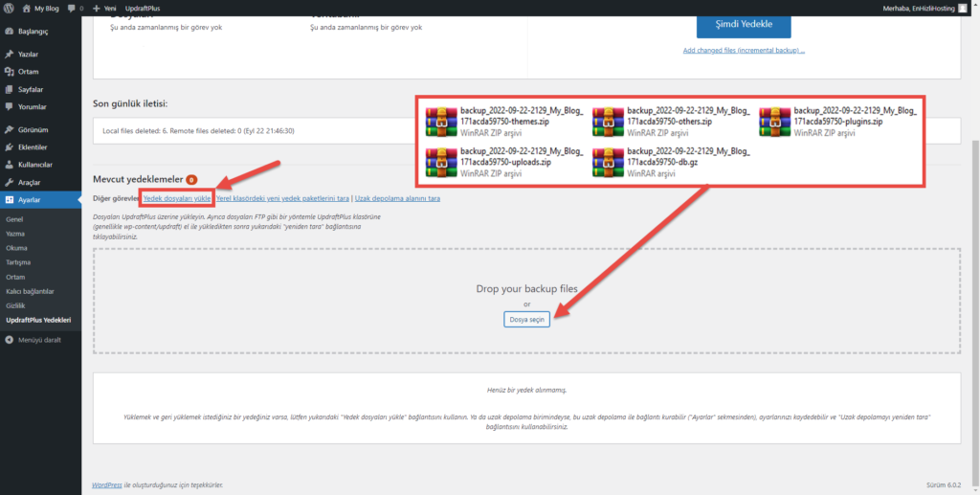This screenshot has width=980, height=495.
Task: Click the Yazılar pin icon
Action: (x=10, y=55)
